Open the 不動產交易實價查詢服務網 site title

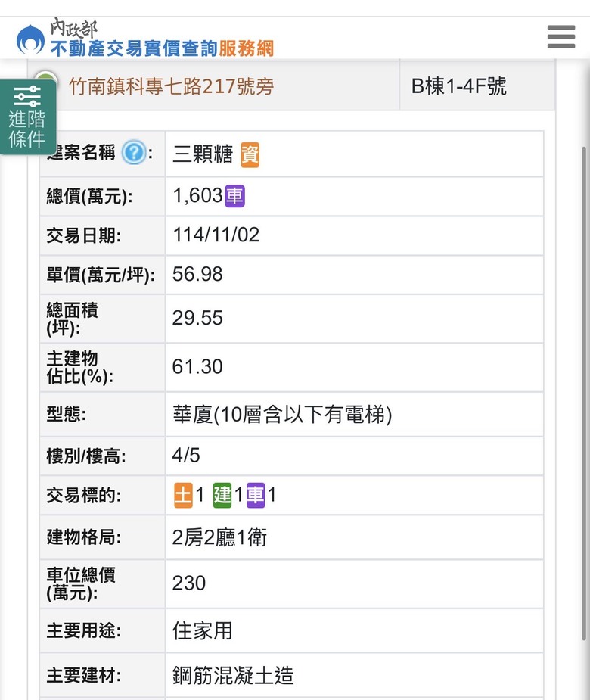(x=161, y=48)
